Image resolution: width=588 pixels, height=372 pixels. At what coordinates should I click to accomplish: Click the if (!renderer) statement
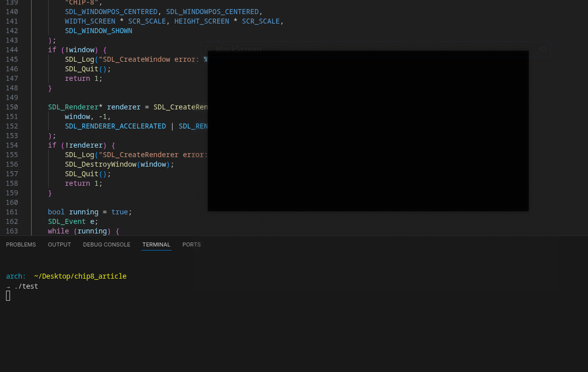pos(81,145)
